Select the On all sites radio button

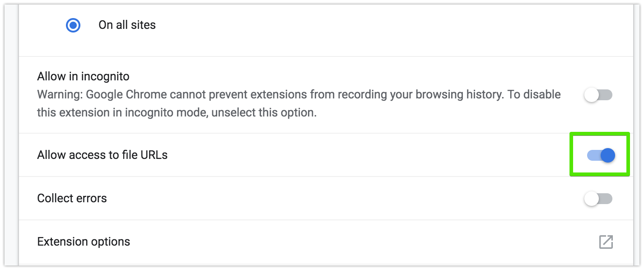[73, 25]
